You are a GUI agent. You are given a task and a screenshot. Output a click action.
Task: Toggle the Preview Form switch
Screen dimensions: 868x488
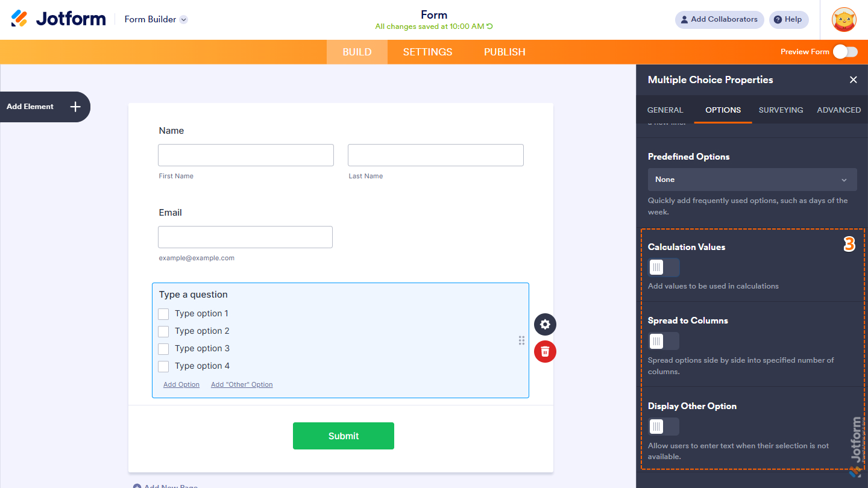coord(845,52)
